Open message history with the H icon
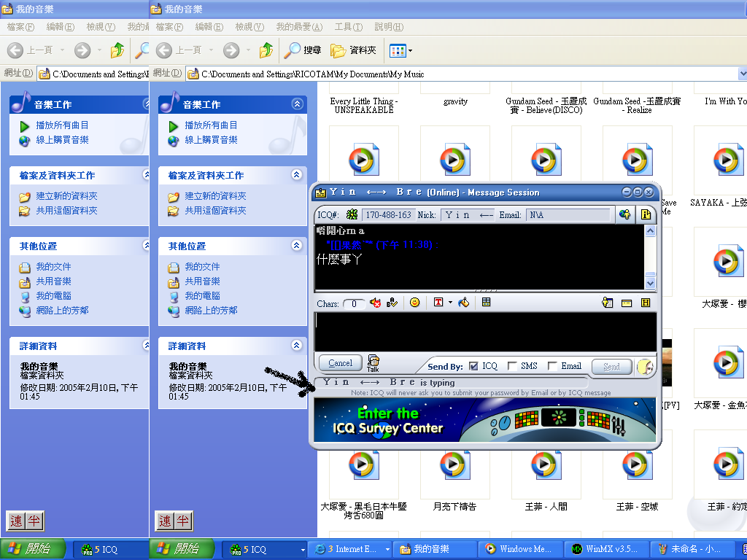Viewport: 747px width, 560px height. (x=646, y=303)
